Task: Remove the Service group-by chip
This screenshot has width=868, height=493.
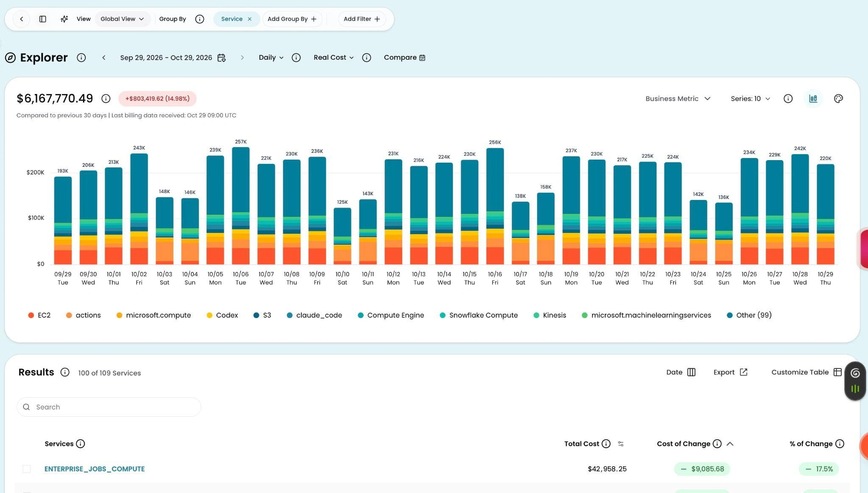Action: pyautogui.click(x=250, y=19)
